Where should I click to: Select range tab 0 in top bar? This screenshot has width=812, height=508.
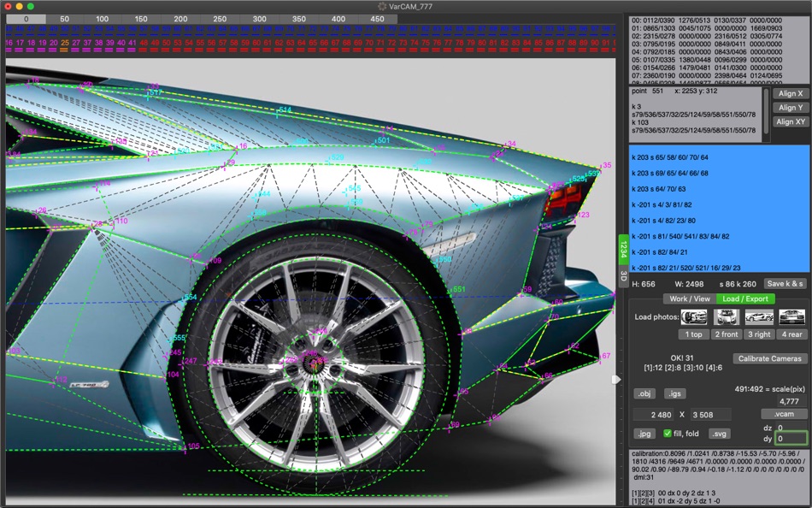click(26, 19)
